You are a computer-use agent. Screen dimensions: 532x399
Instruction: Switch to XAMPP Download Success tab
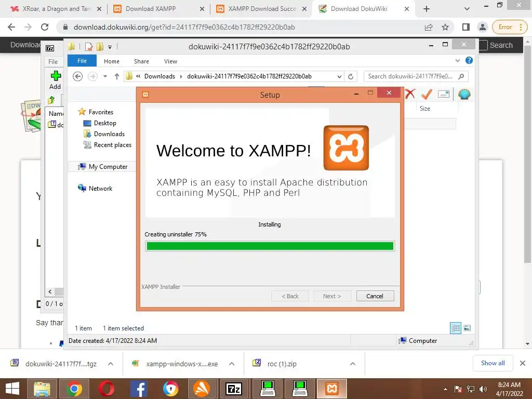261,9
